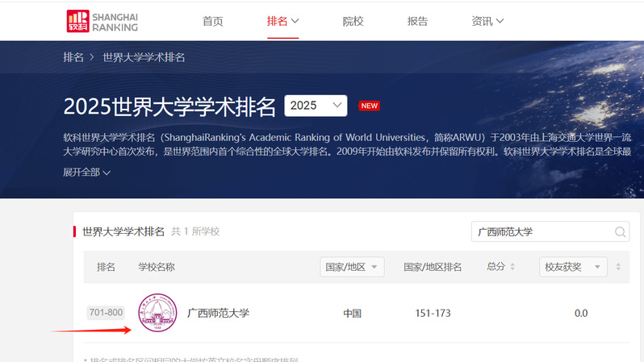Click the 共 1 所学校 count text
Screen dimensions: 644x362
(195, 231)
